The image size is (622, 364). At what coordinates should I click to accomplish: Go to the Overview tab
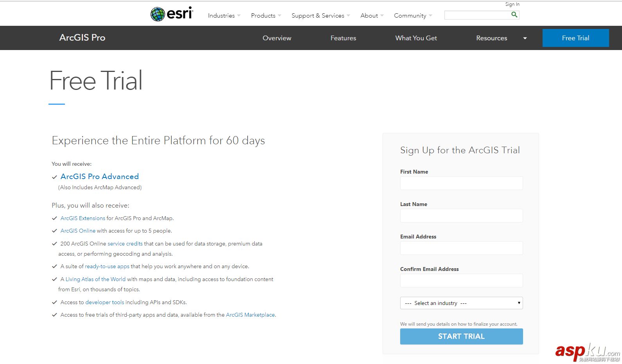coord(277,38)
